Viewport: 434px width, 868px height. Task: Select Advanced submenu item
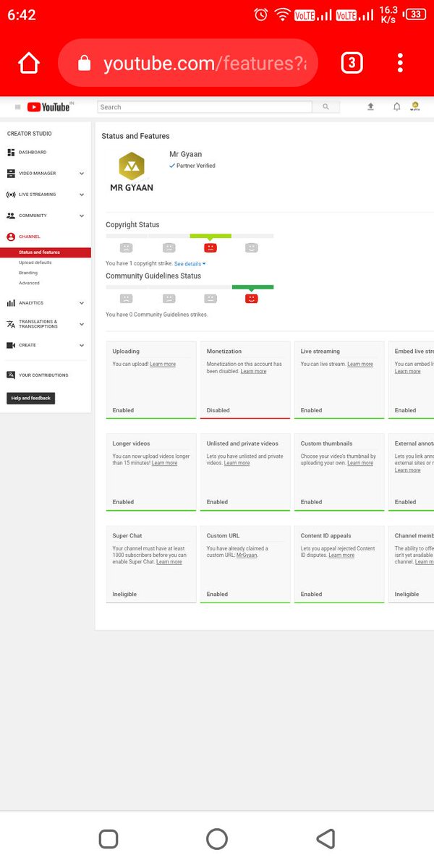point(30,283)
